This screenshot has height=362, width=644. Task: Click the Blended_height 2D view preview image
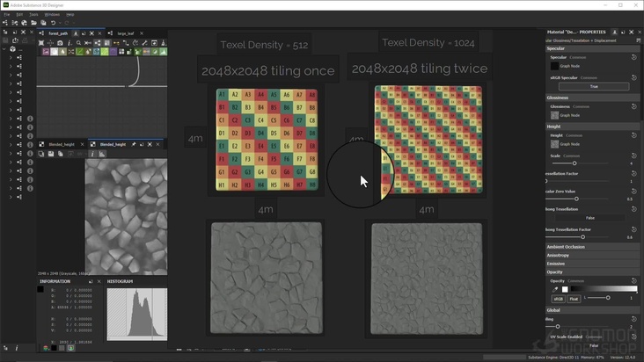[x=125, y=215]
